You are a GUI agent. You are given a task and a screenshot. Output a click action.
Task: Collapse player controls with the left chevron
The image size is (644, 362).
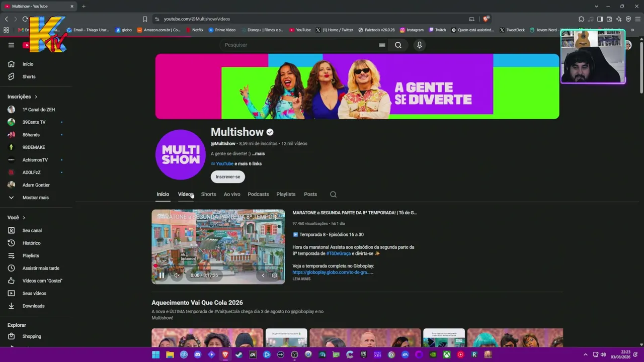pos(263,275)
